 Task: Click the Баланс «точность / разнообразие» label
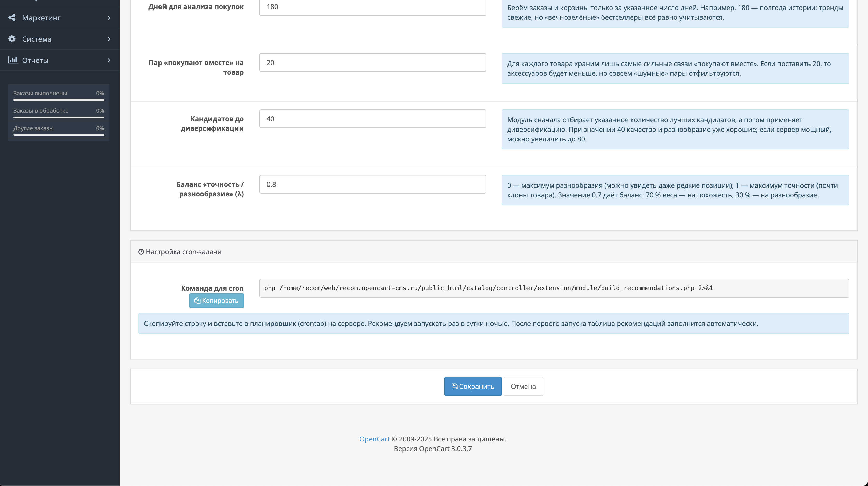210,189
